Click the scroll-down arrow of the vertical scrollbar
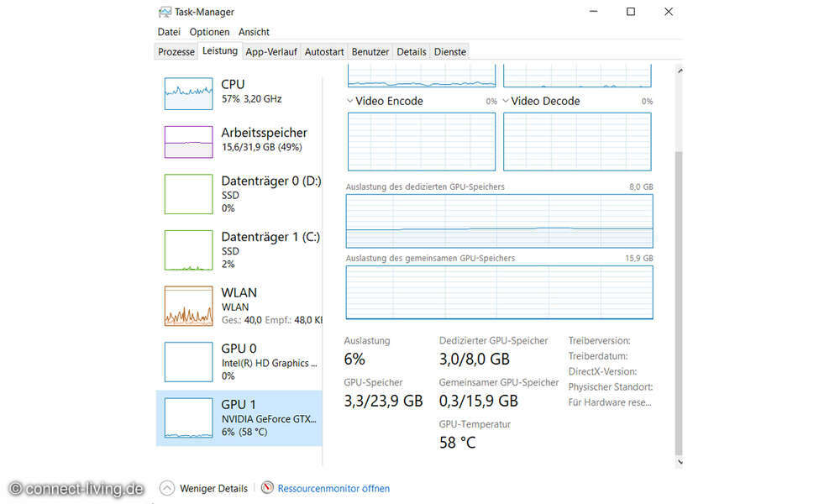 coord(679,462)
